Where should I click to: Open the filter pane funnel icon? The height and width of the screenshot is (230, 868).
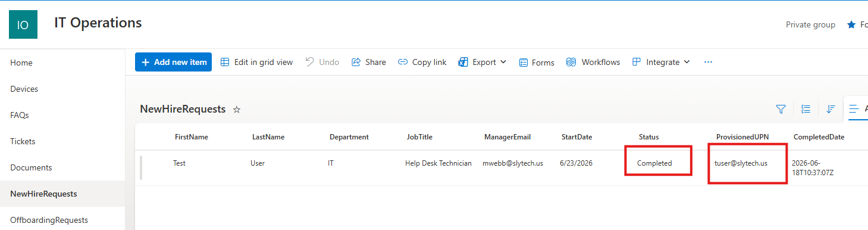pos(781,109)
